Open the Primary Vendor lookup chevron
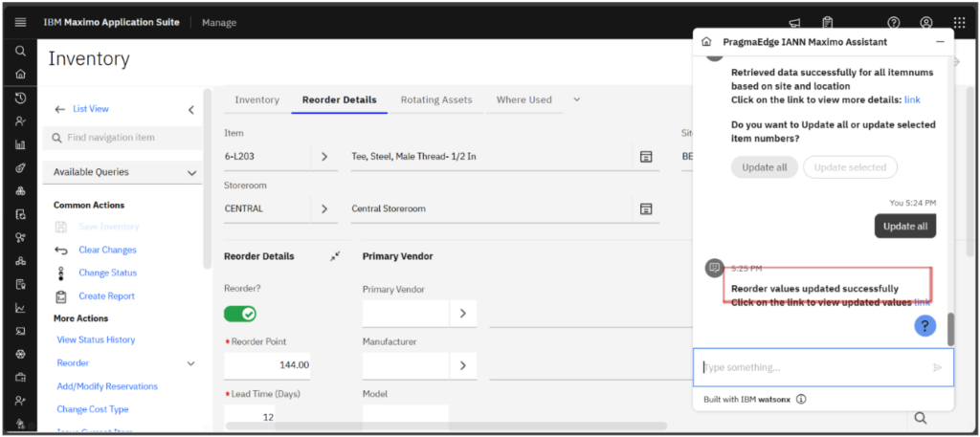980x437 pixels. coord(463,314)
